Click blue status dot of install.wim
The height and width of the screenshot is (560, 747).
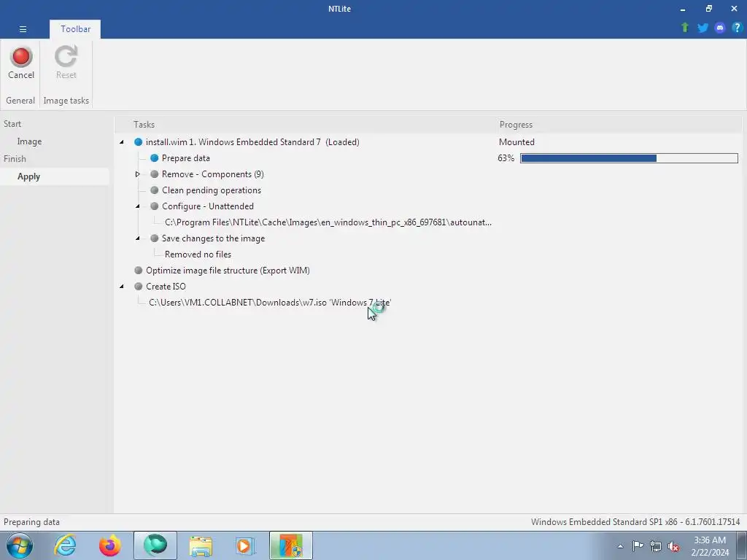[138, 142]
